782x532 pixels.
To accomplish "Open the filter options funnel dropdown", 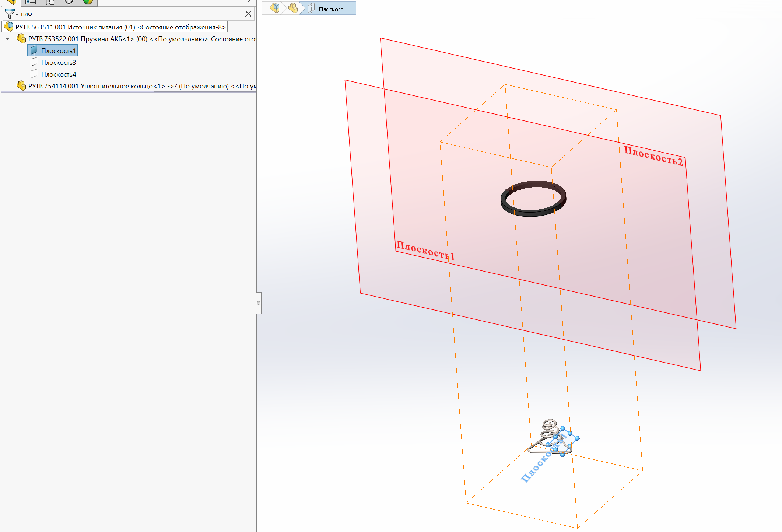I will 11,14.
